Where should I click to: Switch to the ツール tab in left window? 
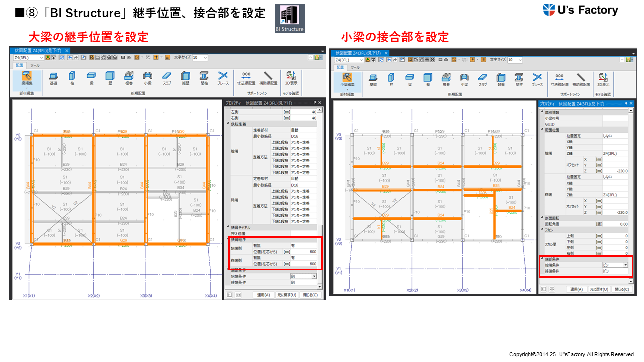(x=35, y=66)
